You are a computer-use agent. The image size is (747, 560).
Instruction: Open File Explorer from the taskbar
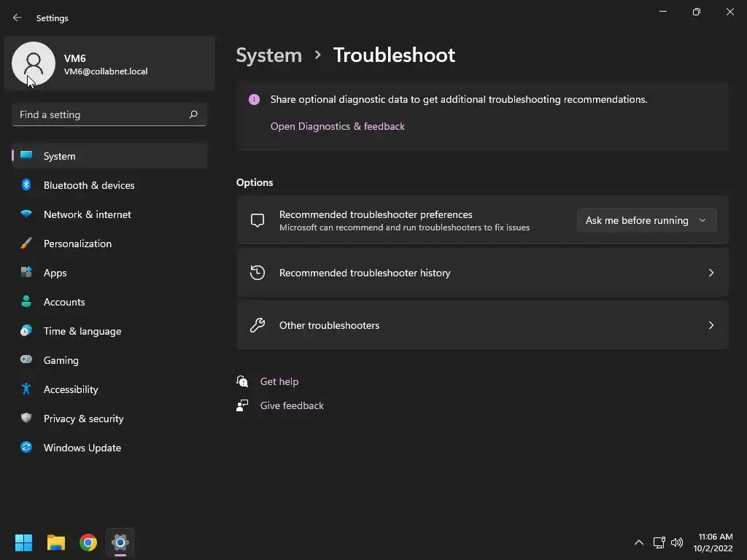coord(56,542)
